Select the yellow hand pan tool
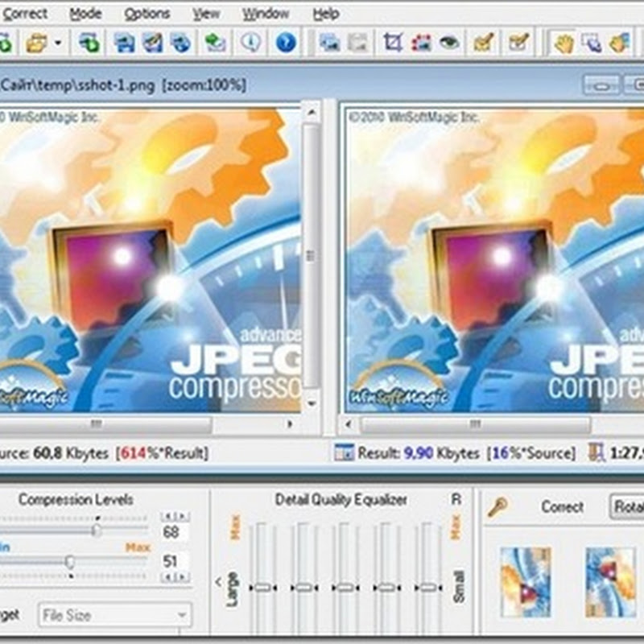This screenshot has width=644, height=644. (x=563, y=43)
